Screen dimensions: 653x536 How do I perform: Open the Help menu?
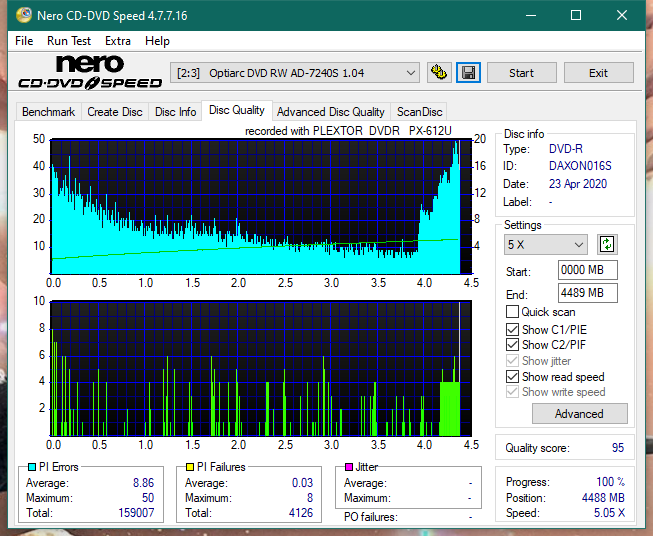point(157,41)
